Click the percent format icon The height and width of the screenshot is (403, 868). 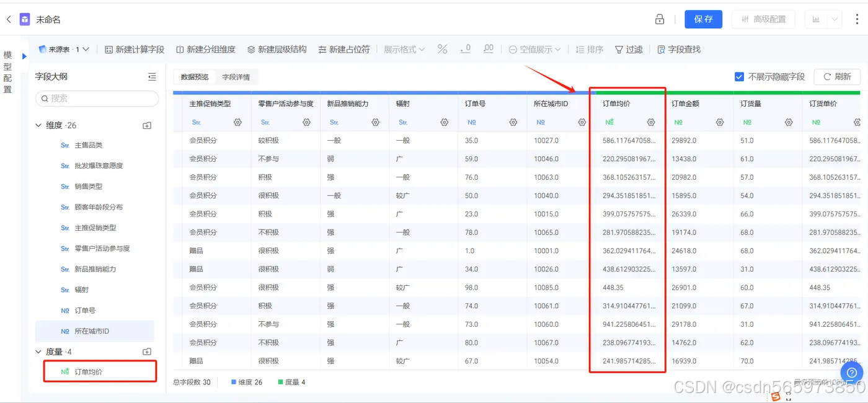coord(442,49)
